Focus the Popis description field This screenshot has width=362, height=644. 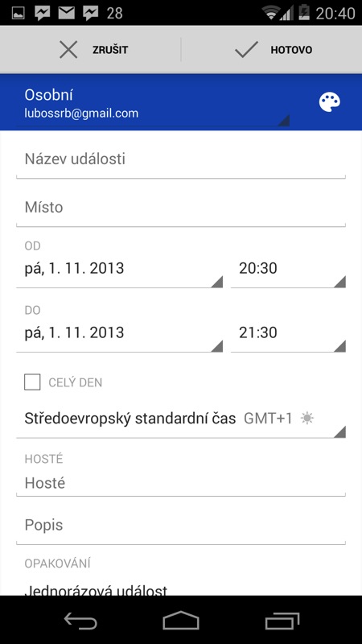coord(181,526)
